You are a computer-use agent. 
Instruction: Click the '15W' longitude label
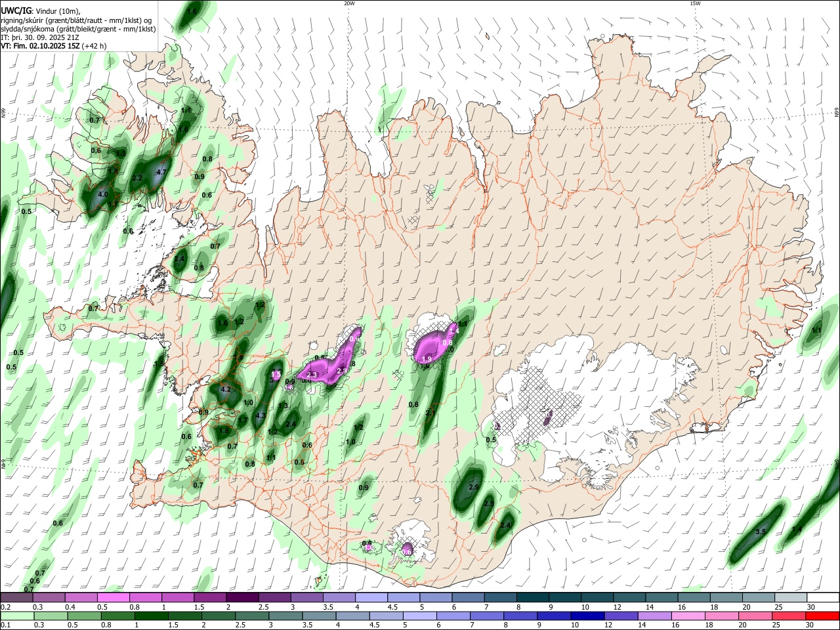pos(695,3)
